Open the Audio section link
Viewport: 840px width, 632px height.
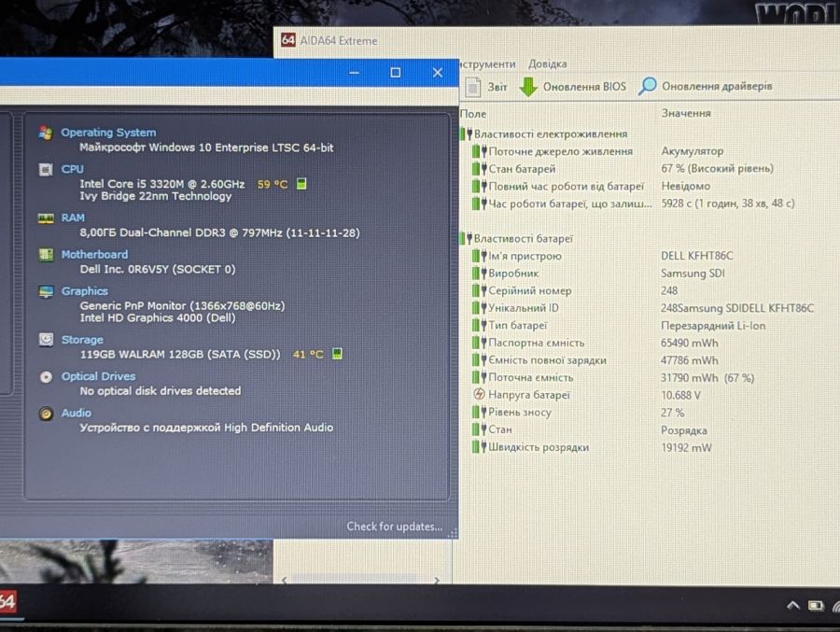click(77, 413)
